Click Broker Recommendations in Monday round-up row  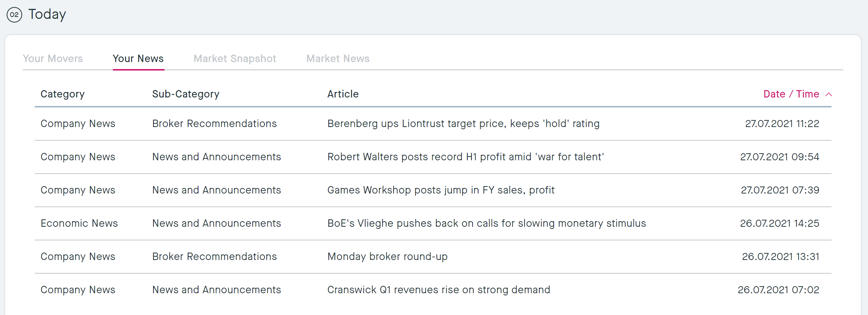pyautogui.click(x=214, y=257)
